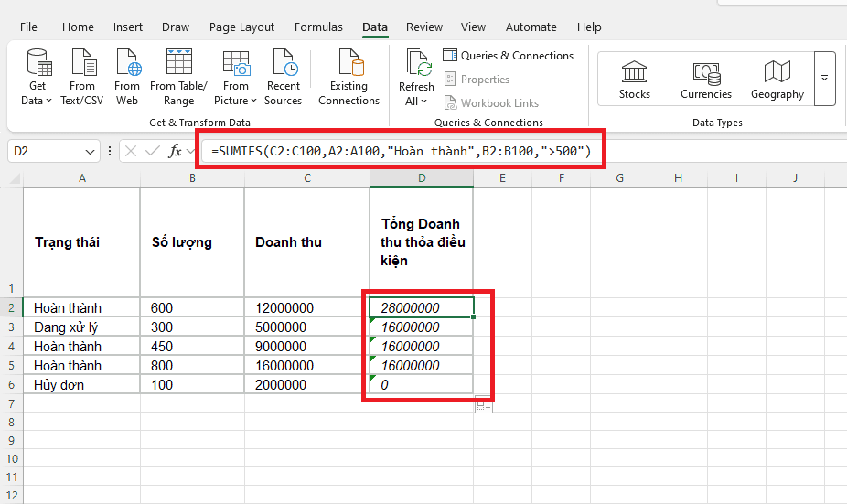Click the Auto Fill Options icon

(x=484, y=404)
